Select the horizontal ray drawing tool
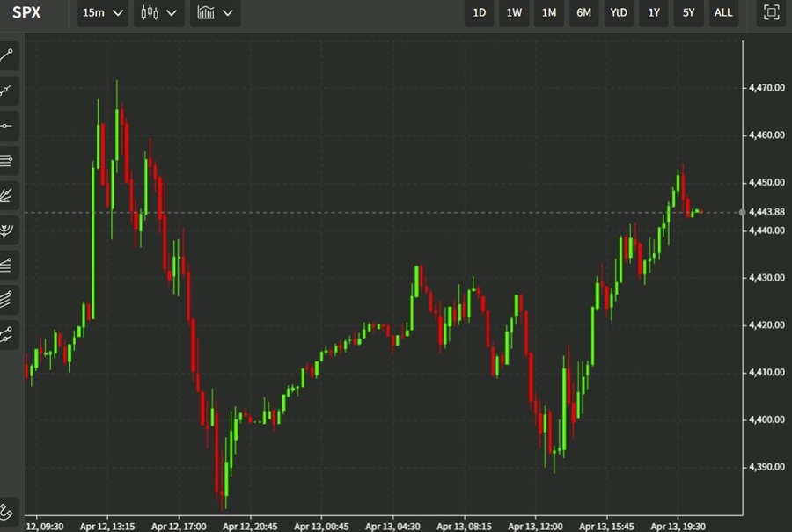The image size is (792, 532). [7, 125]
